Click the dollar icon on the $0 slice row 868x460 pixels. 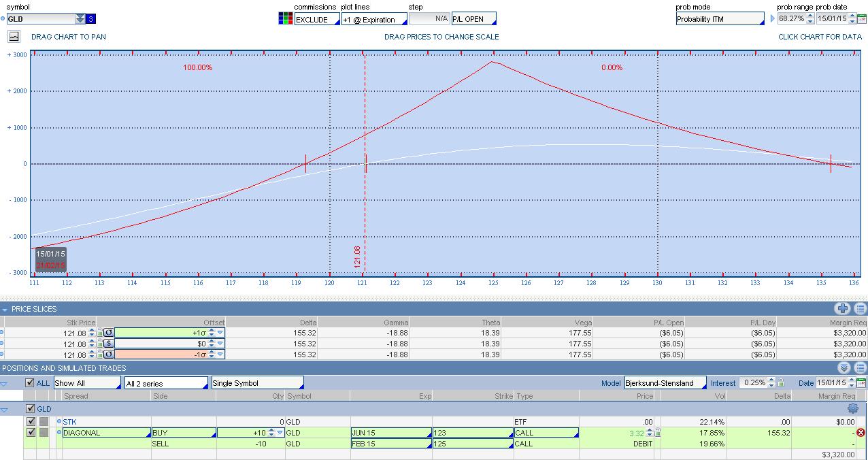click(108, 344)
